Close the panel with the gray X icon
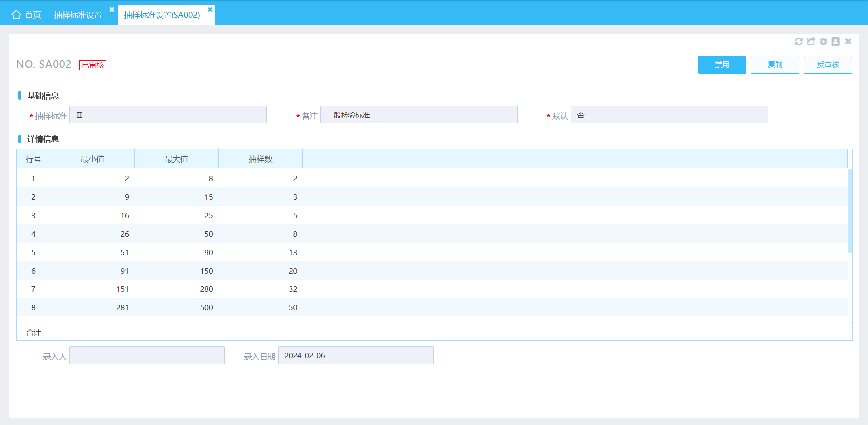The width and height of the screenshot is (868, 425). pyautogui.click(x=848, y=41)
